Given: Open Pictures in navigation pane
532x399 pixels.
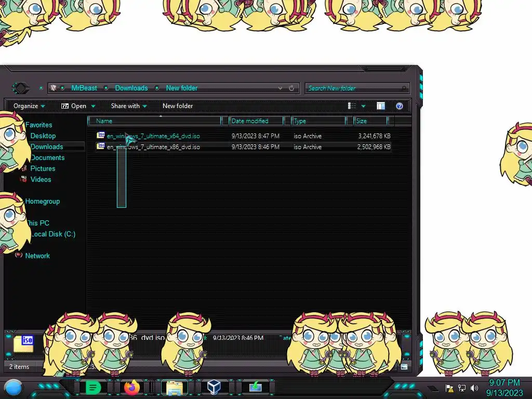Looking at the screenshot, I should coord(43,169).
